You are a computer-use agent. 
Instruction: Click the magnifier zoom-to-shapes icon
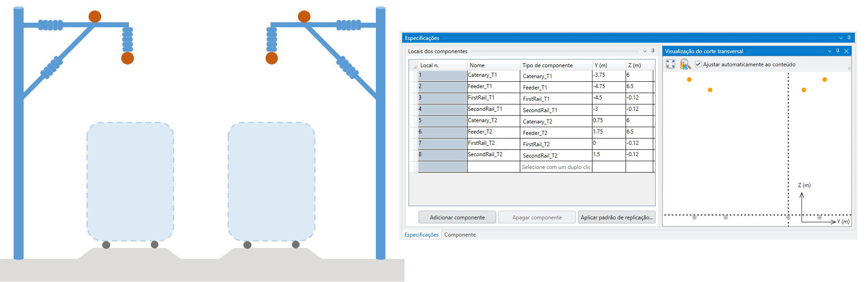[x=686, y=64]
